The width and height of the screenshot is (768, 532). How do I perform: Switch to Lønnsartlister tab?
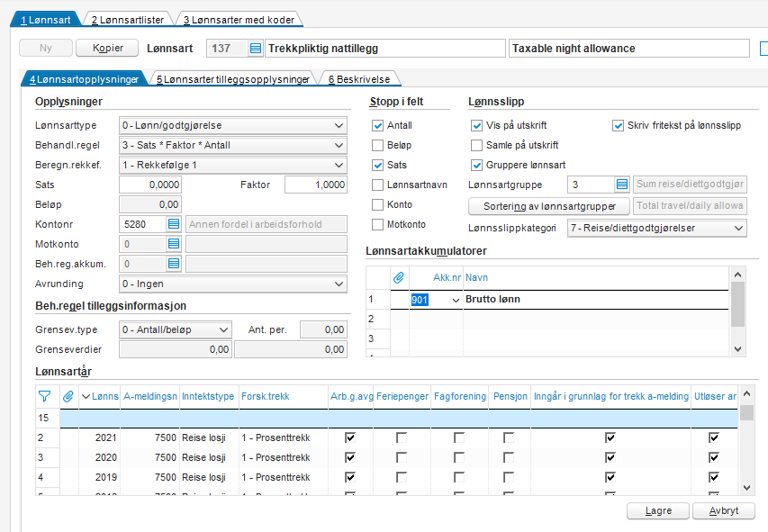[x=127, y=20]
